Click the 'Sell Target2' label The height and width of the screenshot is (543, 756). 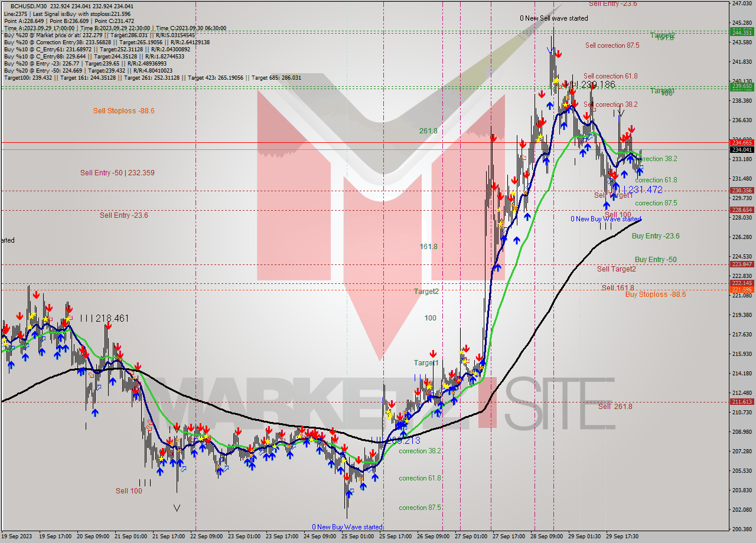tap(616, 269)
